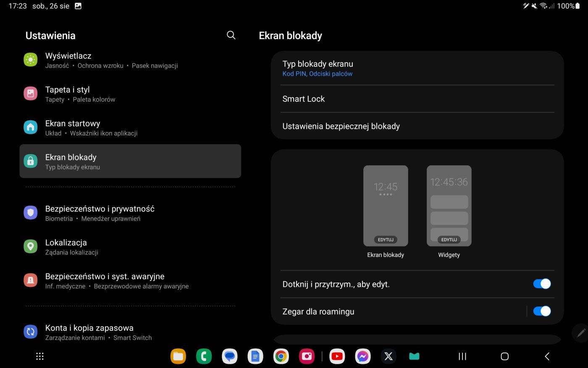The height and width of the screenshot is (368, 588).
Task: Tap the Wyświetlacz list entry title
Action: pyautogui.click(x=68, y=56)
